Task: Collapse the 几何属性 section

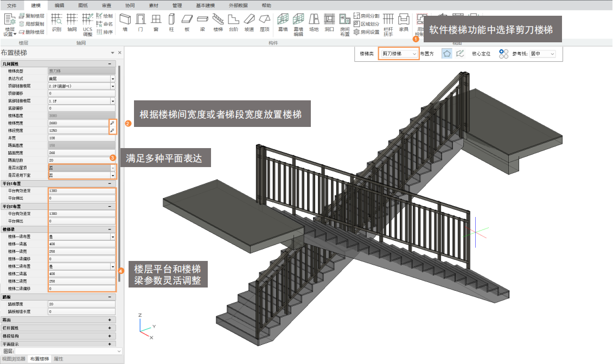Action: coord(110,64)
